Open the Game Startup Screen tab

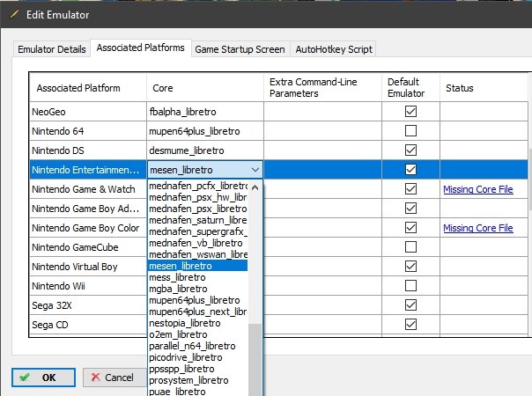click(240, 49)
